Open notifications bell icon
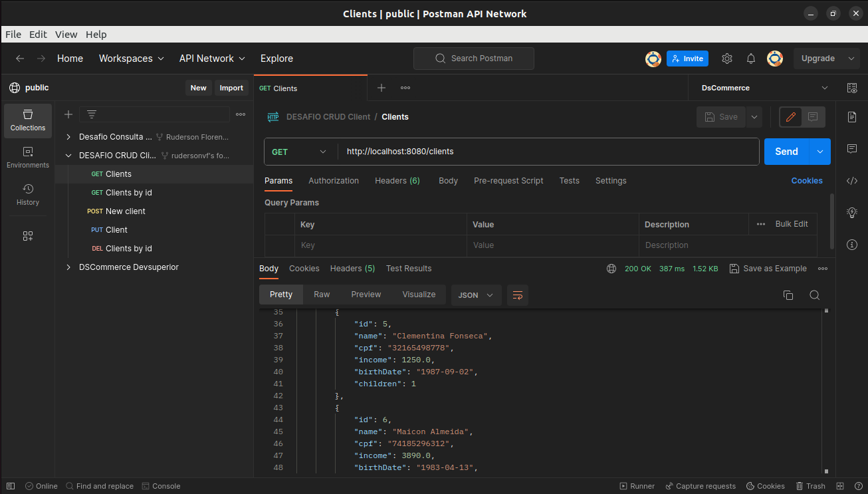 [751, 59]
